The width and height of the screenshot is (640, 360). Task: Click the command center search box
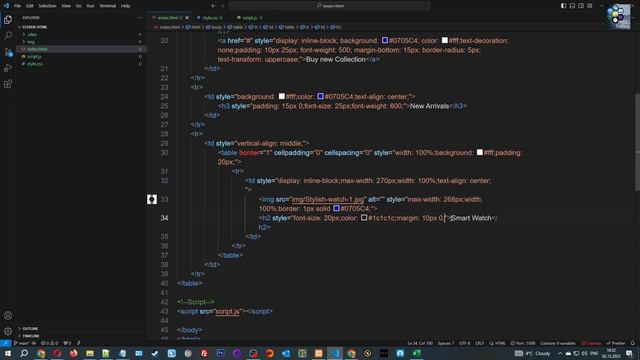point(330,6)
